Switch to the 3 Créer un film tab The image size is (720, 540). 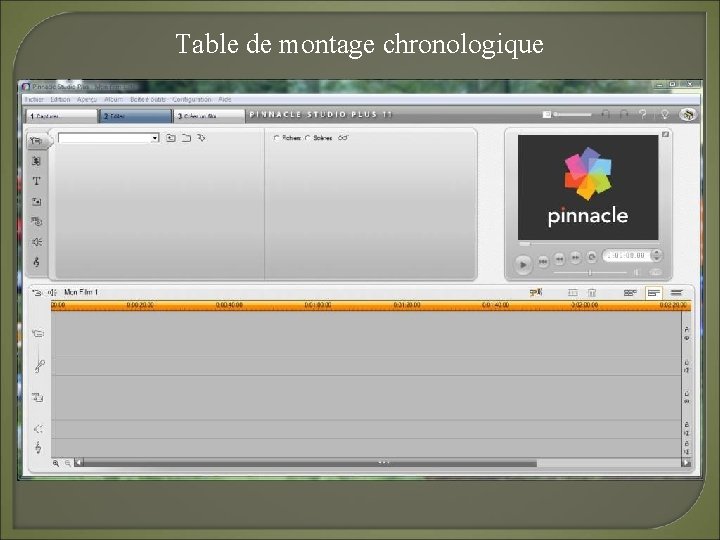(208, 116)
